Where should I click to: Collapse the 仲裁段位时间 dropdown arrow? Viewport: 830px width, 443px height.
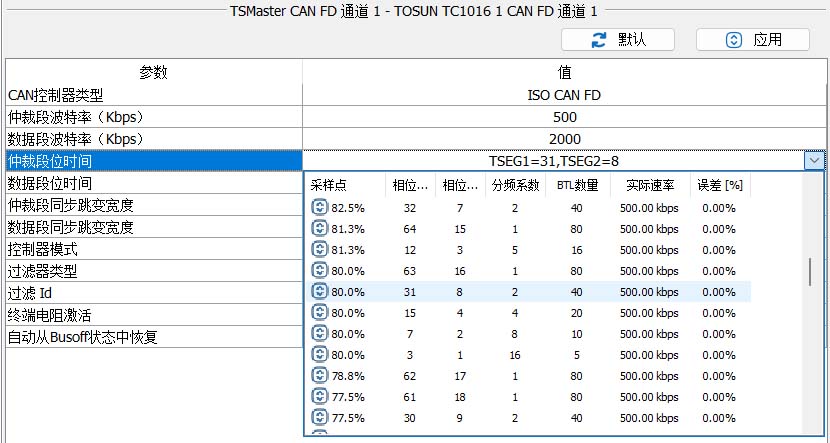(814, 161)
